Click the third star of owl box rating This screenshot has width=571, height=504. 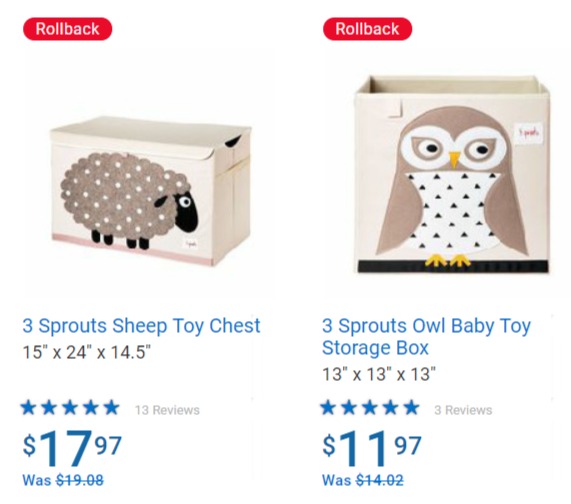(370, 407)
